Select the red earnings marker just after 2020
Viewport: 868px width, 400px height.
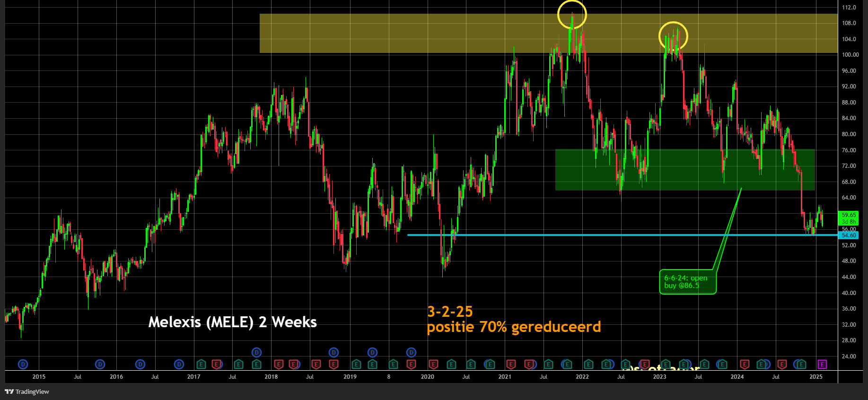pos(433,364)
